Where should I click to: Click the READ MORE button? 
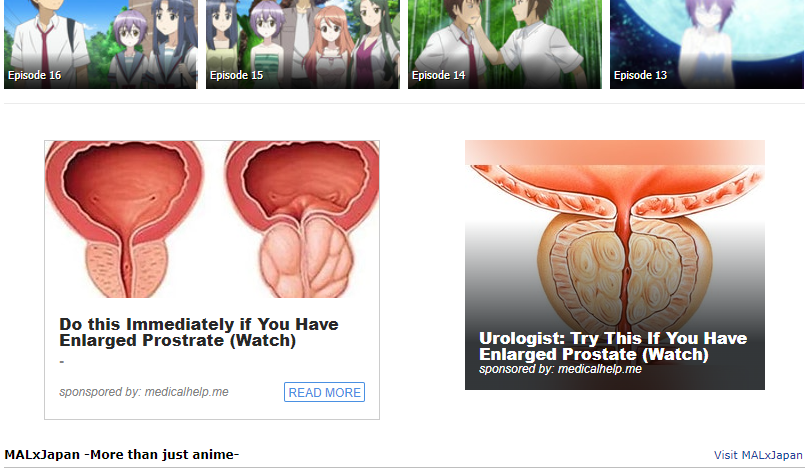(324, 392)
